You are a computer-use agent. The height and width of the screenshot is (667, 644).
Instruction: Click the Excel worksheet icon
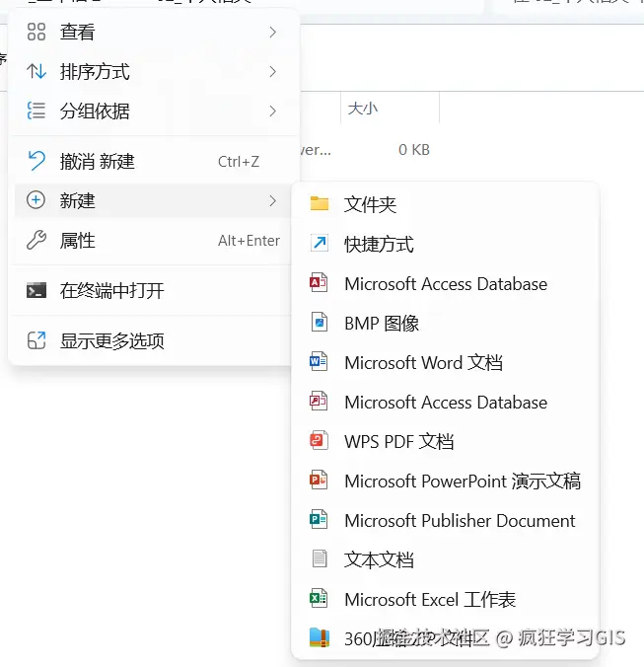(319, 599)
